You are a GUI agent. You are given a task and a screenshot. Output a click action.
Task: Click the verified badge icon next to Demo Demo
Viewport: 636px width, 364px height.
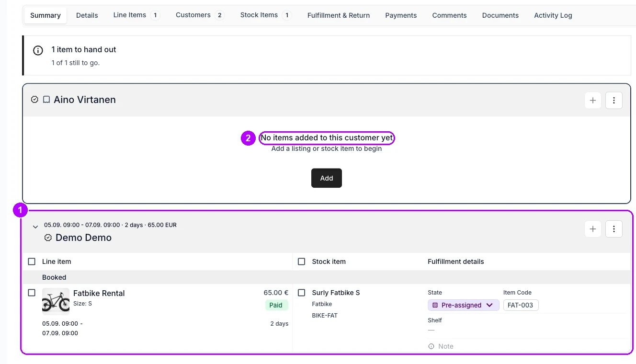click(x=48, y=238)
